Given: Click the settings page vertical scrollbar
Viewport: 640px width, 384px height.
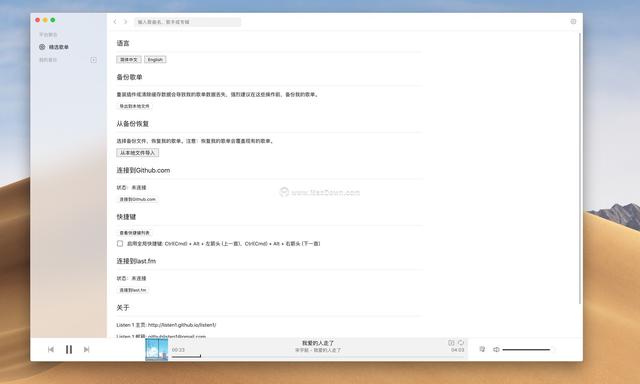Looking at the screenshot, I should tap(579, 168).
